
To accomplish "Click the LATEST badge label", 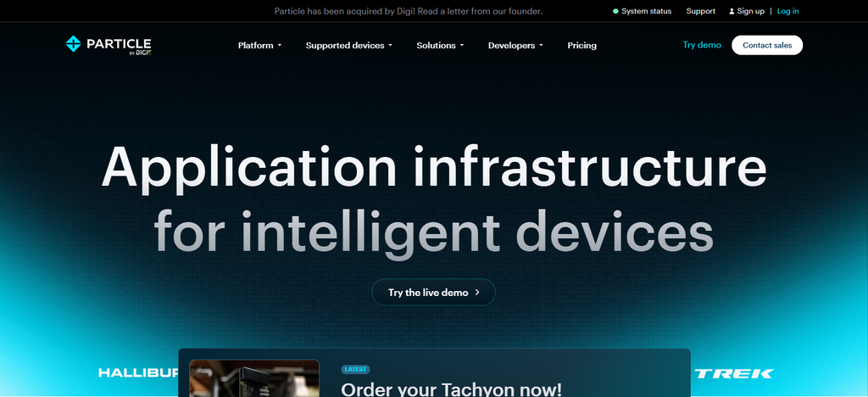I will [355, 369].
